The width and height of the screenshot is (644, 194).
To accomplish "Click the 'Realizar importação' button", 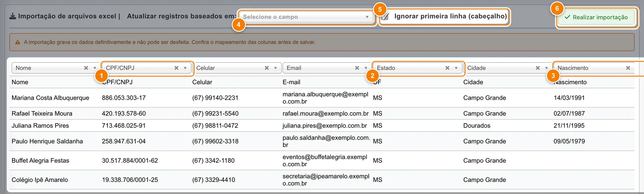I will [x=596, y=17].
